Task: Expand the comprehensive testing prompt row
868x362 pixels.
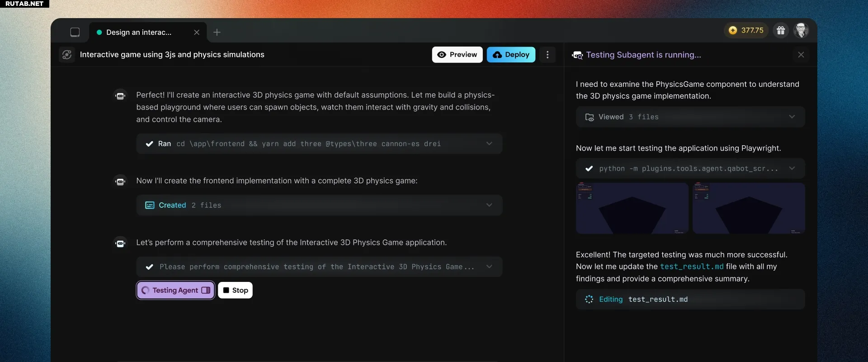Action: click(489, 267)
